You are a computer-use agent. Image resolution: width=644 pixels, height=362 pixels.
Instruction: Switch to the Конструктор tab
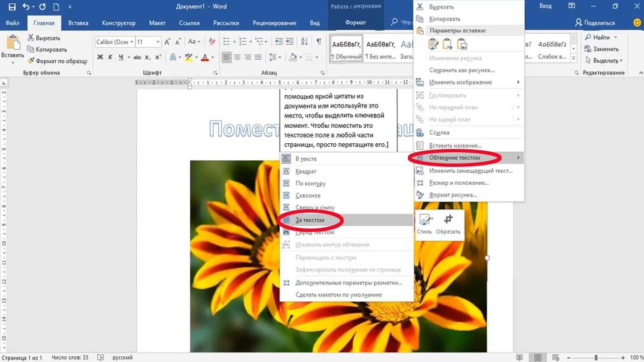point(118,23)
